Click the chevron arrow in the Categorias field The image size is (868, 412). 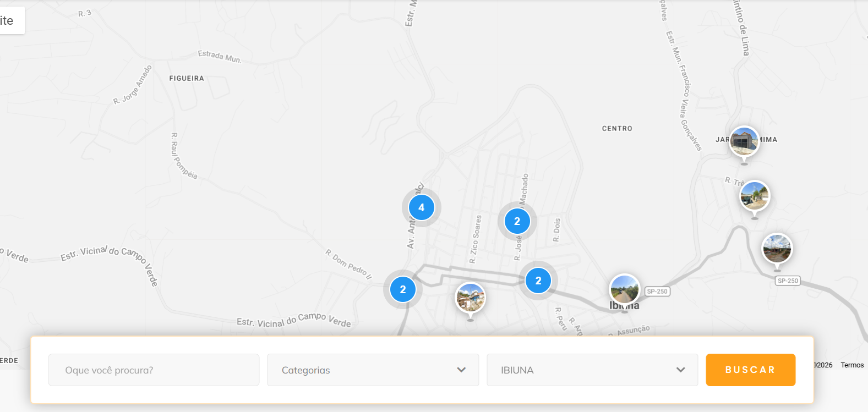tap(461, 370)
